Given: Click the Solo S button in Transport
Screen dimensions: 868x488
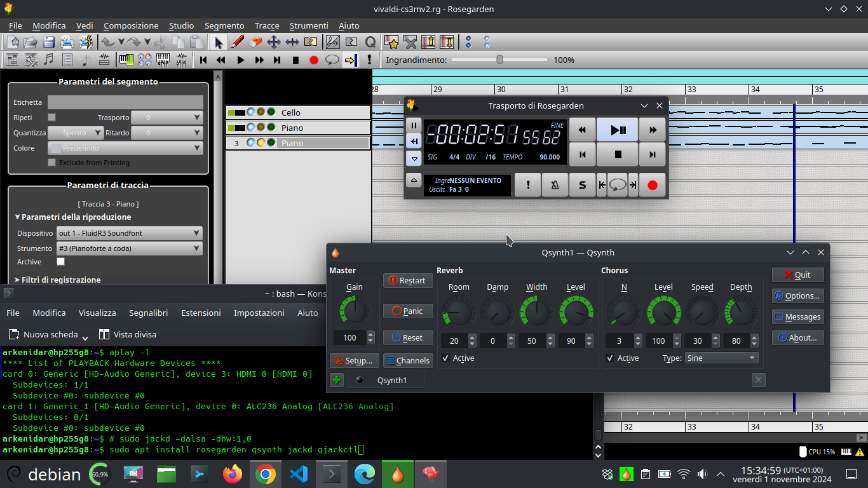Looking at the screenshot, I should (x=582, y=185).
